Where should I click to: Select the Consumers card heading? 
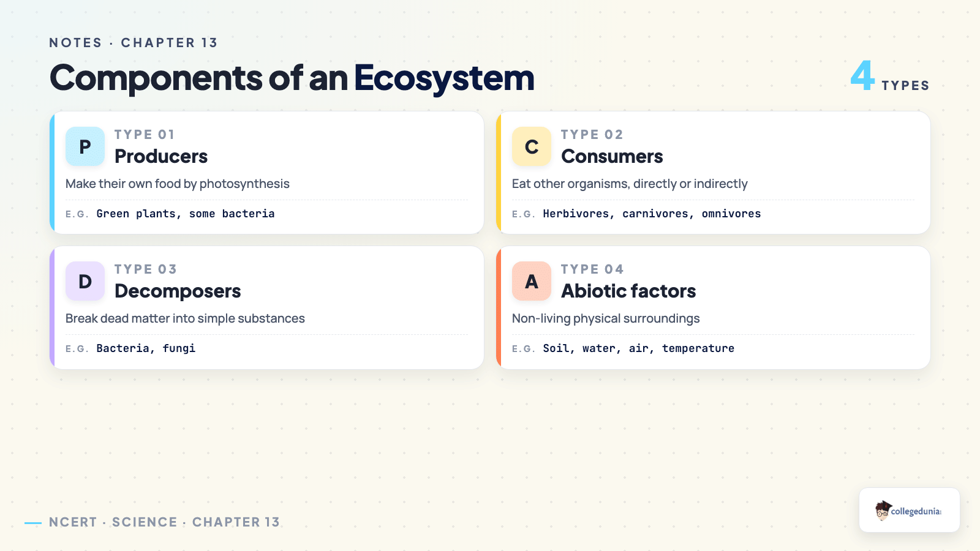click(612, 156)
